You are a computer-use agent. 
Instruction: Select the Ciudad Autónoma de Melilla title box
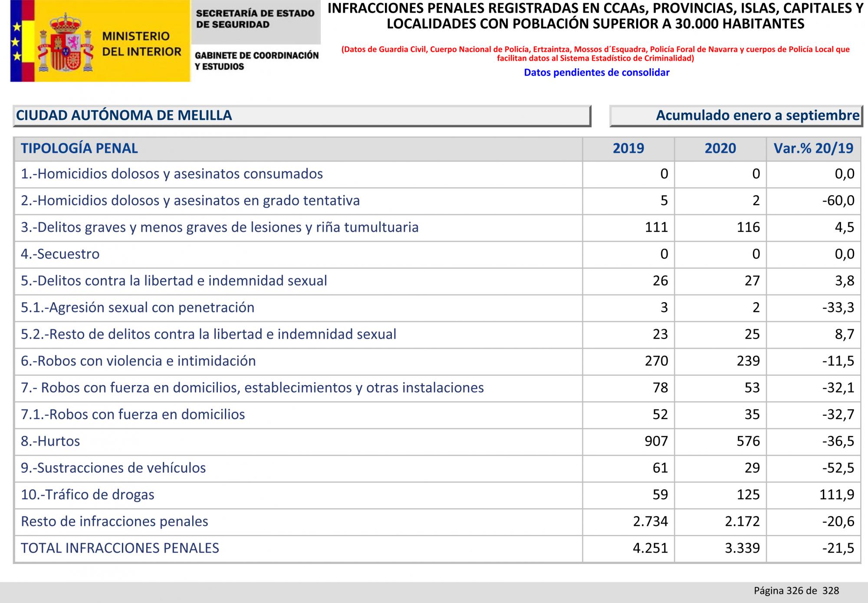tap(302, 115)
